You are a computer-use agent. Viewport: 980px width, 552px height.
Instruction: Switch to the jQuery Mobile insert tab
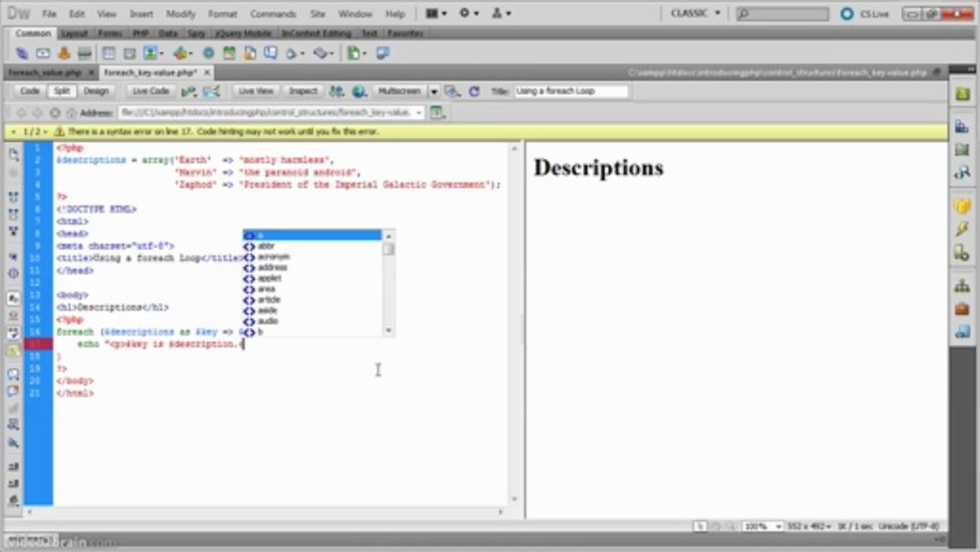click(244, 34)
